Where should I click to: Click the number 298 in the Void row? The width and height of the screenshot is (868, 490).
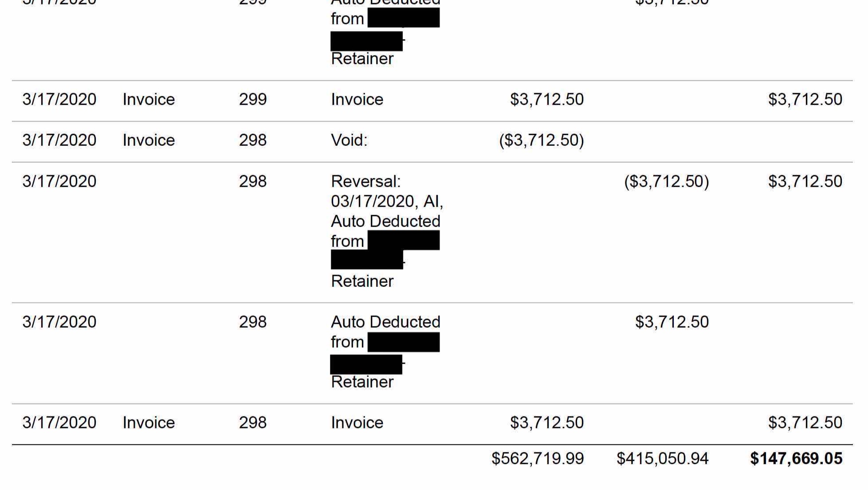tap(253, 140)
